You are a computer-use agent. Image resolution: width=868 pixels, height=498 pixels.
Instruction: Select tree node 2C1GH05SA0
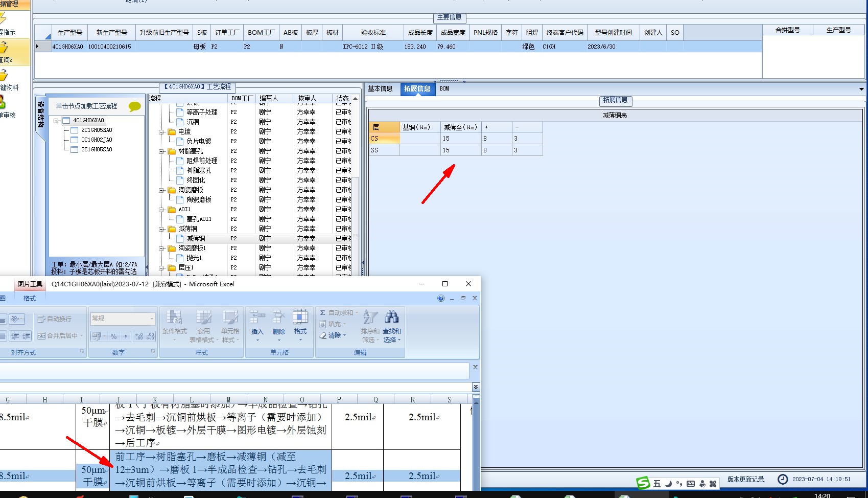(x=97, y=150)
